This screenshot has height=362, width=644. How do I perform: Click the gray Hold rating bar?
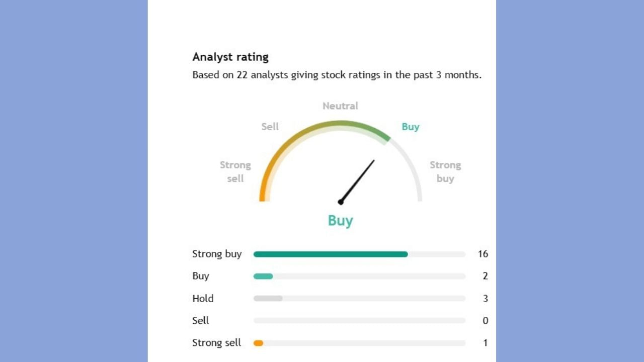(x=268, y=299)
